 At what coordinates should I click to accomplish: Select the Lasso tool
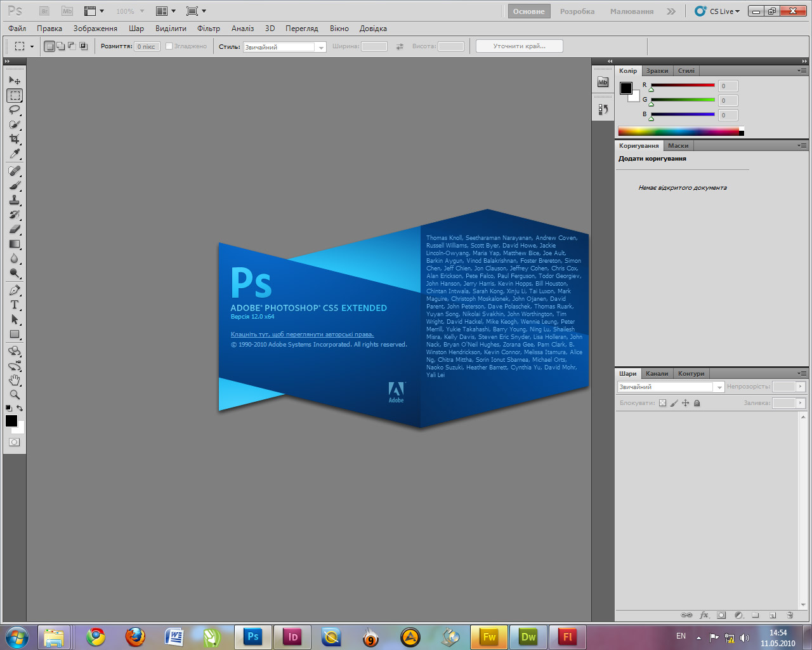[15, 110]
